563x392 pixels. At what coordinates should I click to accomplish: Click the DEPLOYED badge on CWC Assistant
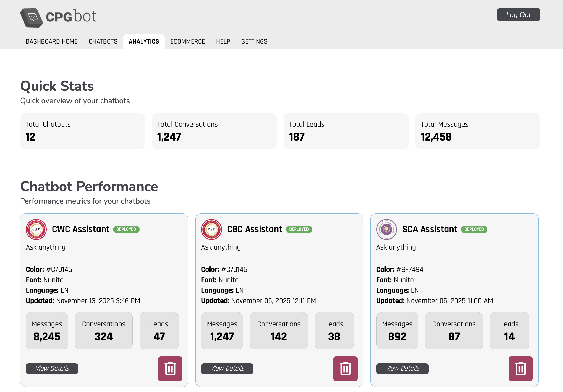[126, 229]
